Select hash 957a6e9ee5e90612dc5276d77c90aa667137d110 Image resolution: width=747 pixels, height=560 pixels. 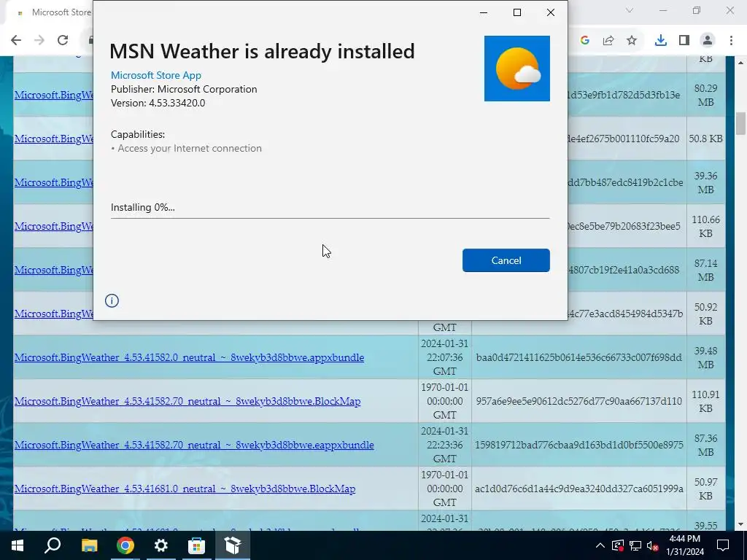(x=578, y=401)
